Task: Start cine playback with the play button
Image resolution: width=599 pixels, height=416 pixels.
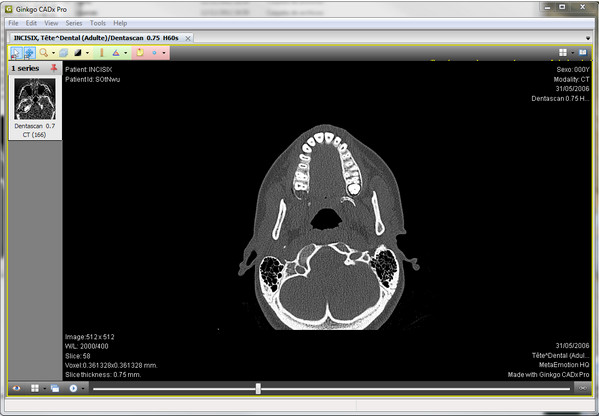Action: pyautogui.click(x=73, y=388)
